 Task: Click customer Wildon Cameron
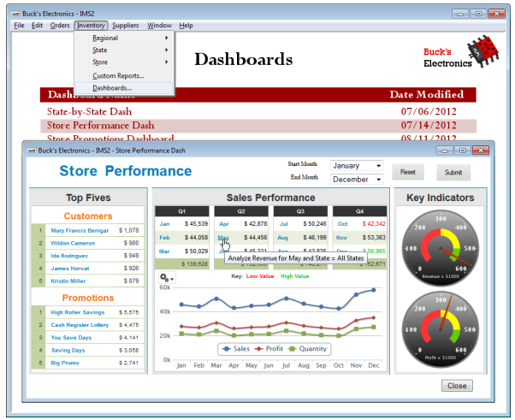(73, 243)
